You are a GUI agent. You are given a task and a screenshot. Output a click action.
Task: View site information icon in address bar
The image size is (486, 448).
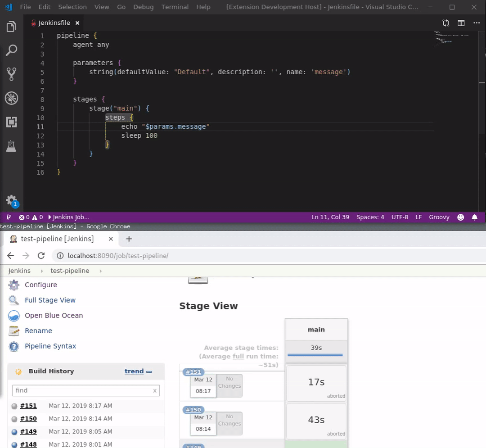pyautogui.click(x=60, y=255)
